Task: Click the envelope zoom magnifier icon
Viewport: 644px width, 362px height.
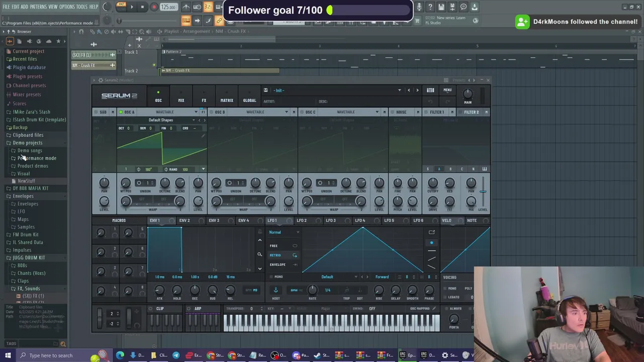Action: coord(260,254)
